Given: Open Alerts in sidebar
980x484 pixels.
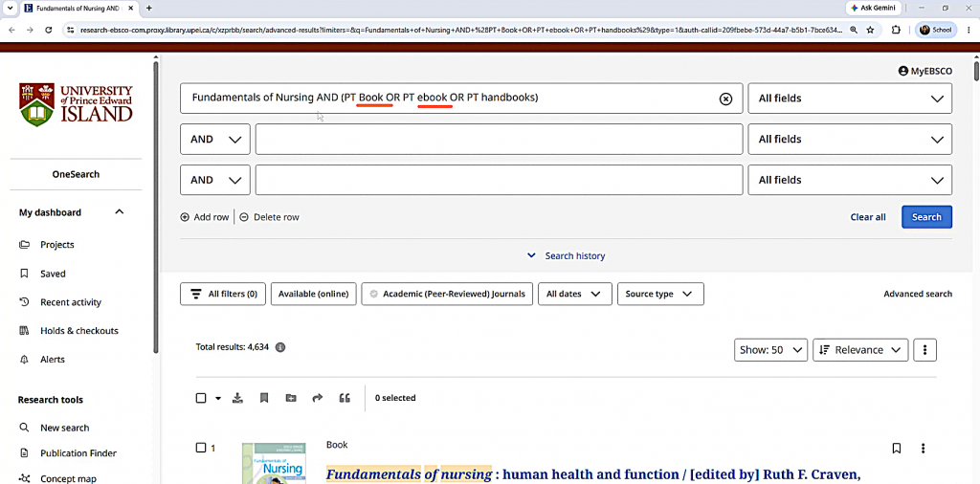Looking at the screenshot, I should pyautogui.click(x=53, y=360).
